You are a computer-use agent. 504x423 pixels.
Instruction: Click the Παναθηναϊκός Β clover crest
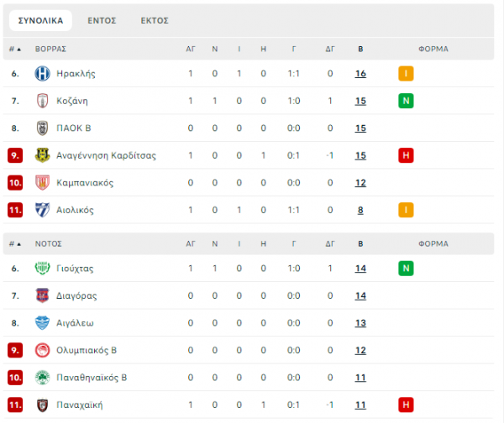pos(43,378)
